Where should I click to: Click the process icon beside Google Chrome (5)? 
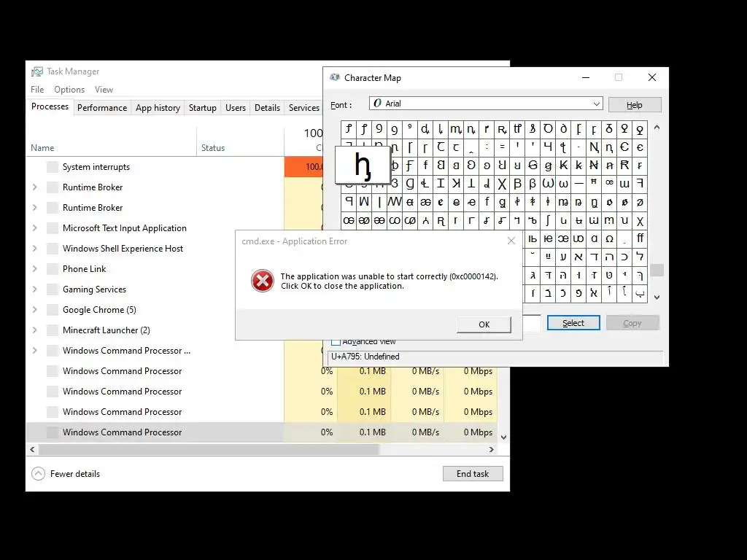[x=53, y=309]
